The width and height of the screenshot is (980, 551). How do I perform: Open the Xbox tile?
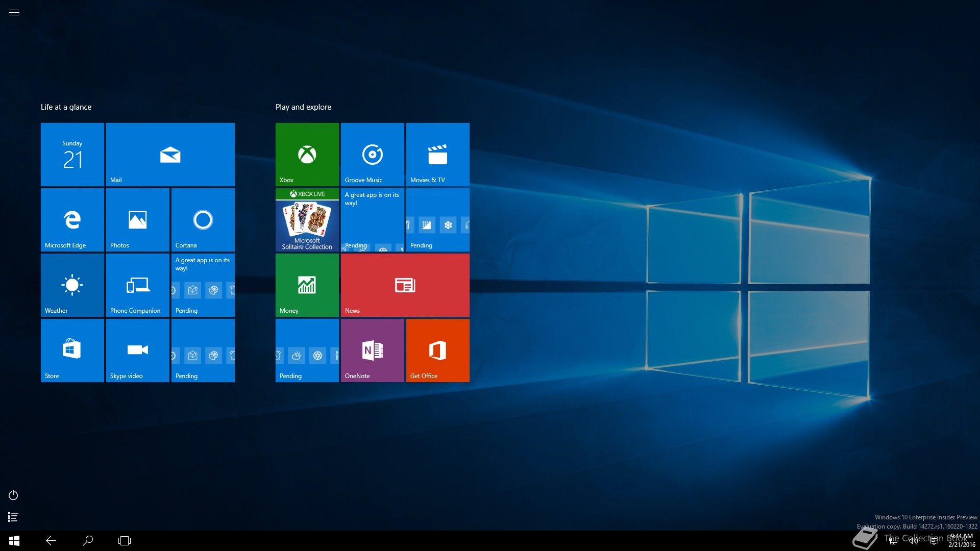(307, 155)
